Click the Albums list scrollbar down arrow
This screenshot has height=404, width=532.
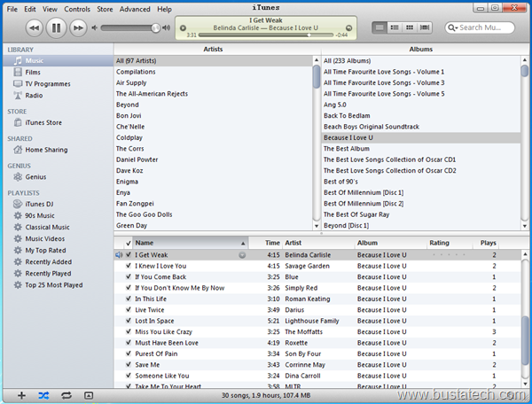point(525,226)
